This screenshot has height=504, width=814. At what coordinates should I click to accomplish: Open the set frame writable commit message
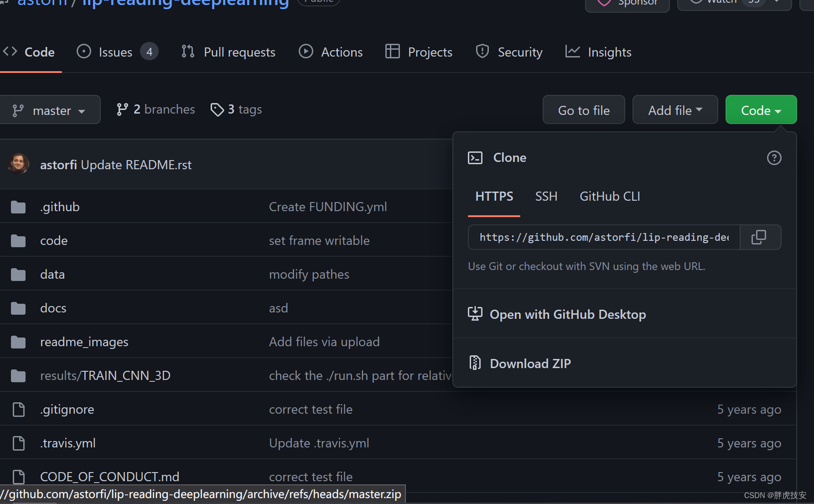pyautogui.click(x=319, y=241)
